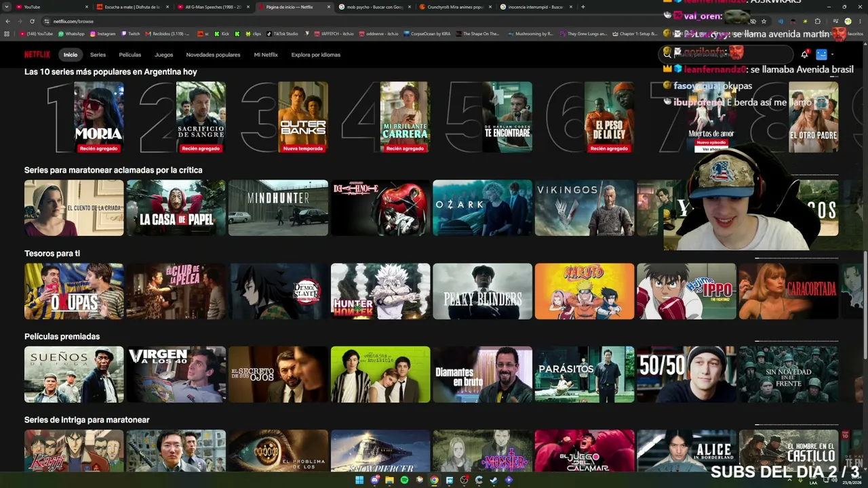The height and width of the screenshot is (488, 868).
Task: Open the Naruto thumbnail
Action: [x=585, y=291]
